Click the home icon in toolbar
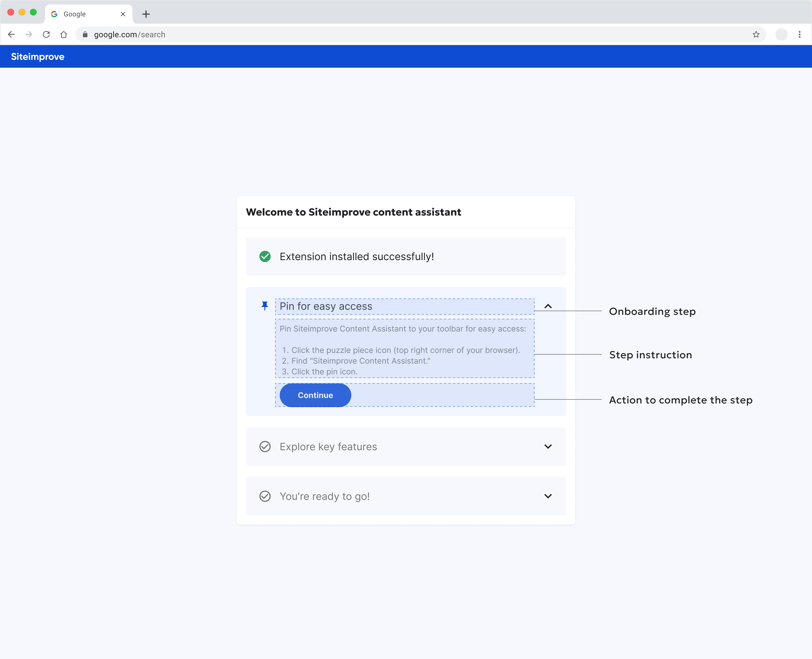 point(64,35)
